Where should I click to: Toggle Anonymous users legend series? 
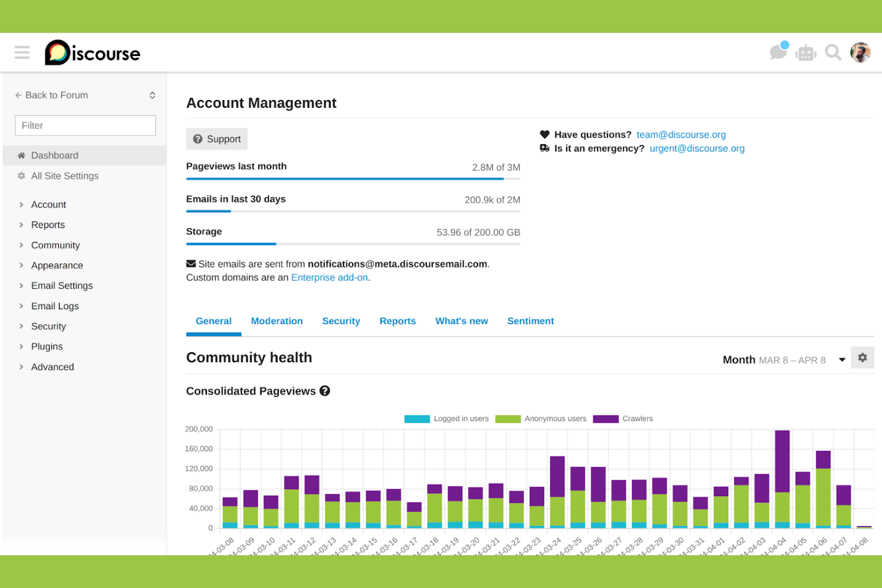(x=541, y=419)
